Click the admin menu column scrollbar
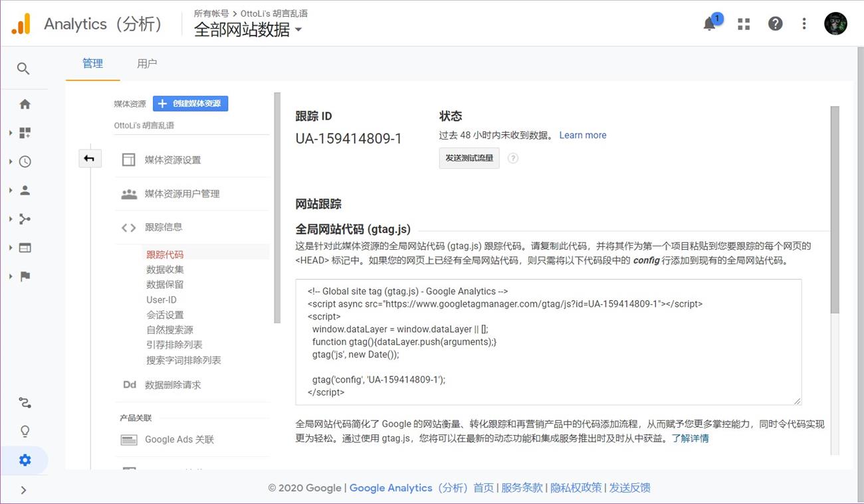 point(277,208)
